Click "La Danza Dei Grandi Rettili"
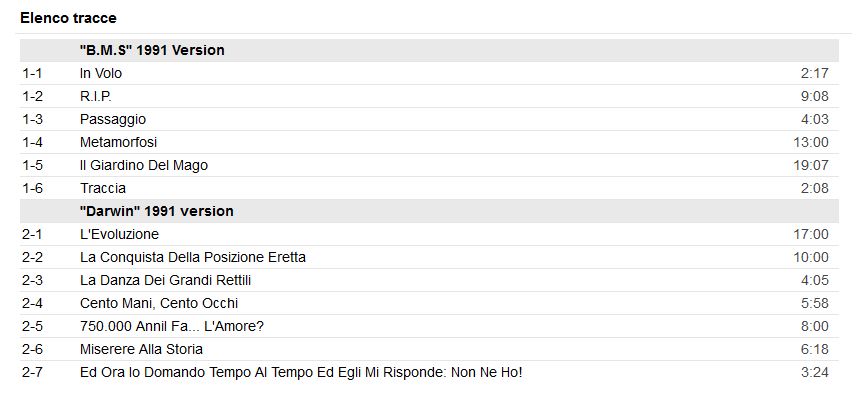 click(x=166, y=280)
